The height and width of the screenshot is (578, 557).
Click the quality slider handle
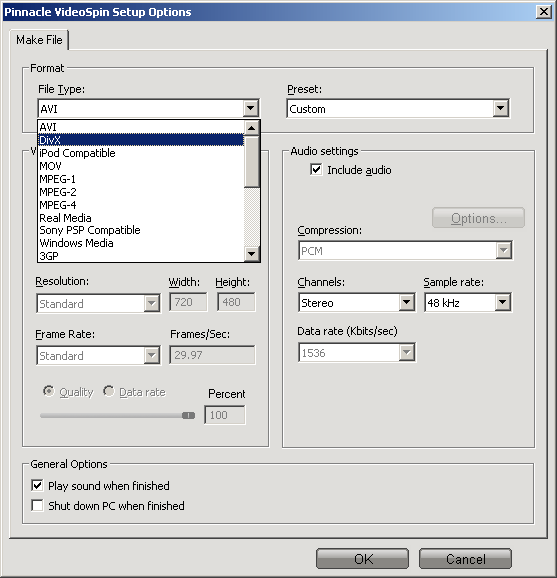pyautogui.click(x=188, y=415)
